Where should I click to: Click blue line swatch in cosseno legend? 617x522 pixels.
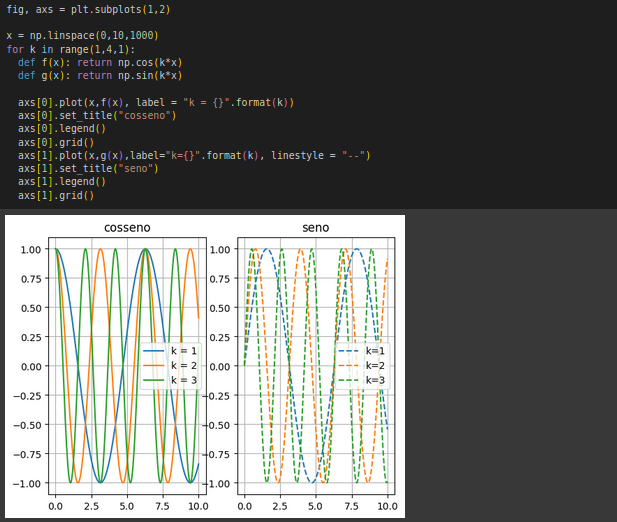point(154,351)
